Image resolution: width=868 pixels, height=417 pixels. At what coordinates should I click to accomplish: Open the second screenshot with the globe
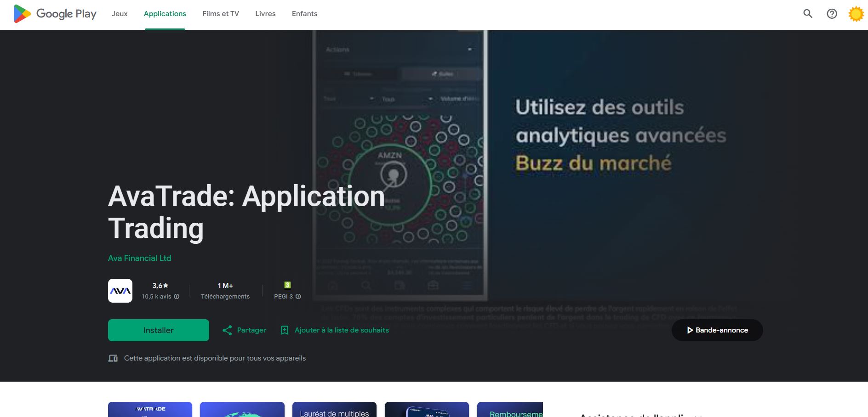242,409
